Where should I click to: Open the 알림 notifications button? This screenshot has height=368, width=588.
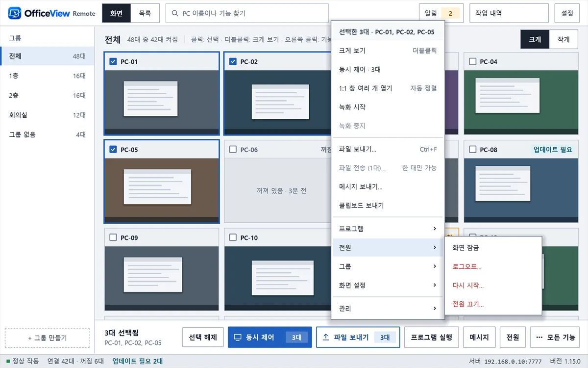[441, 13]
